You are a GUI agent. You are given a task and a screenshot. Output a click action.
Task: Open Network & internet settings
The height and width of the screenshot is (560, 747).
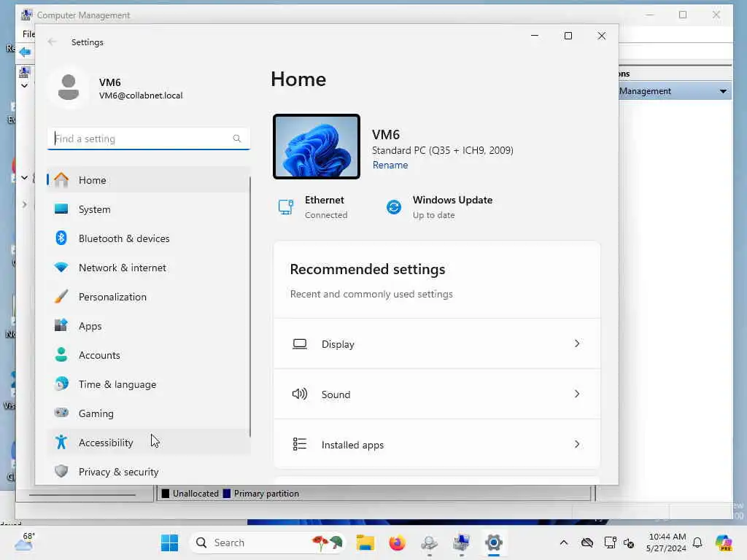pos(148,268)
